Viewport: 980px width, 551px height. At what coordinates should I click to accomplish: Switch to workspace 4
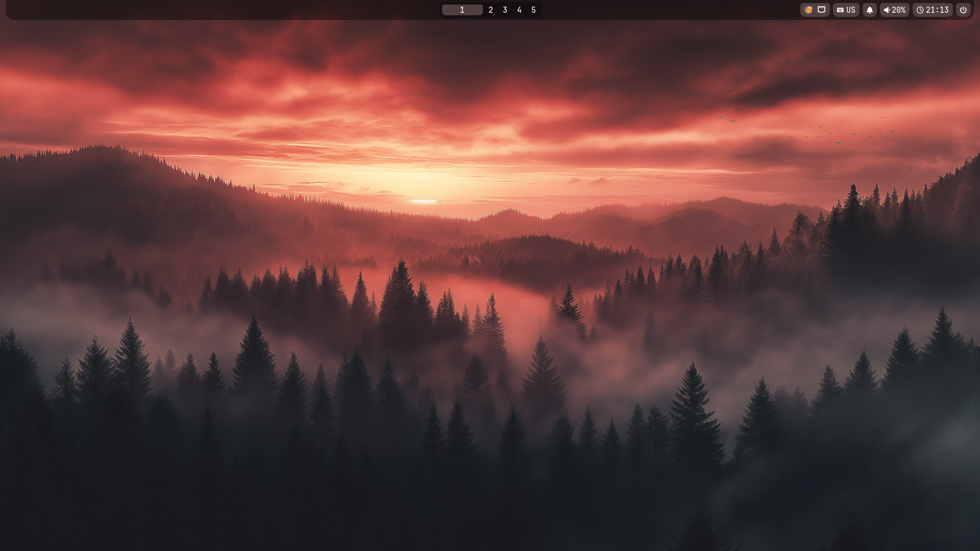click(x=519, y=10)
